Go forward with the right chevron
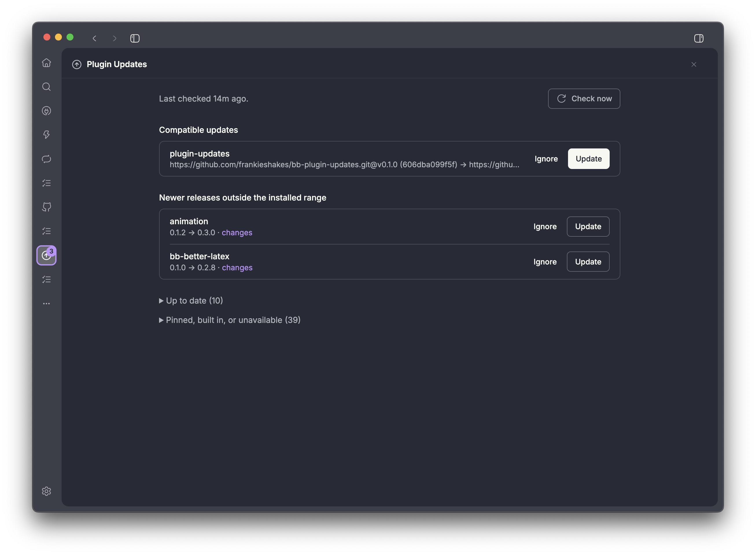This screenshot has width=756, height=555. pyautogui.click(x=115, y=38)
